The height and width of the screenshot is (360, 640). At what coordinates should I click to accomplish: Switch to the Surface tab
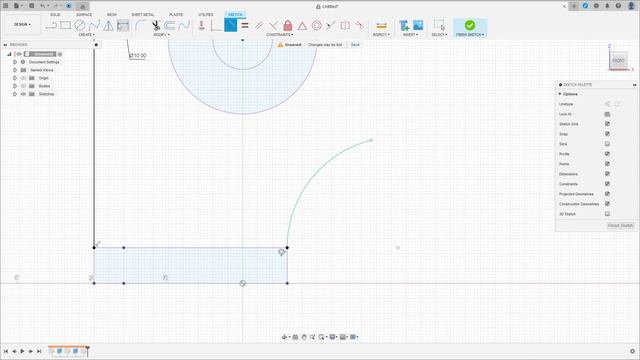(x=84, y=15)
